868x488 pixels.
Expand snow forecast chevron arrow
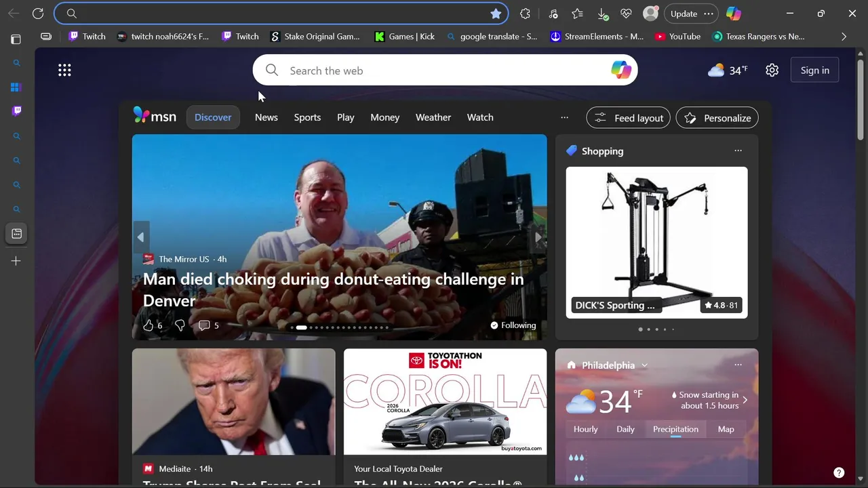click(745, 400)
